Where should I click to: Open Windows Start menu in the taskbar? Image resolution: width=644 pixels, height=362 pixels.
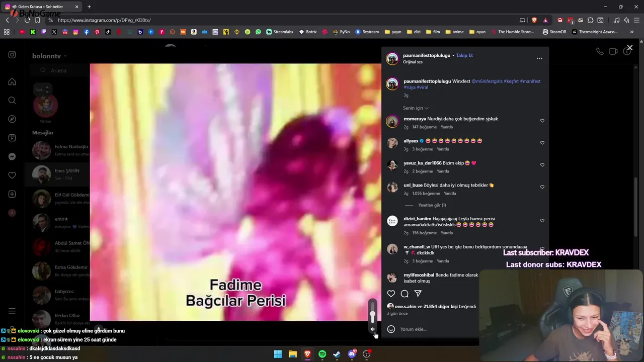pos(278,354)
